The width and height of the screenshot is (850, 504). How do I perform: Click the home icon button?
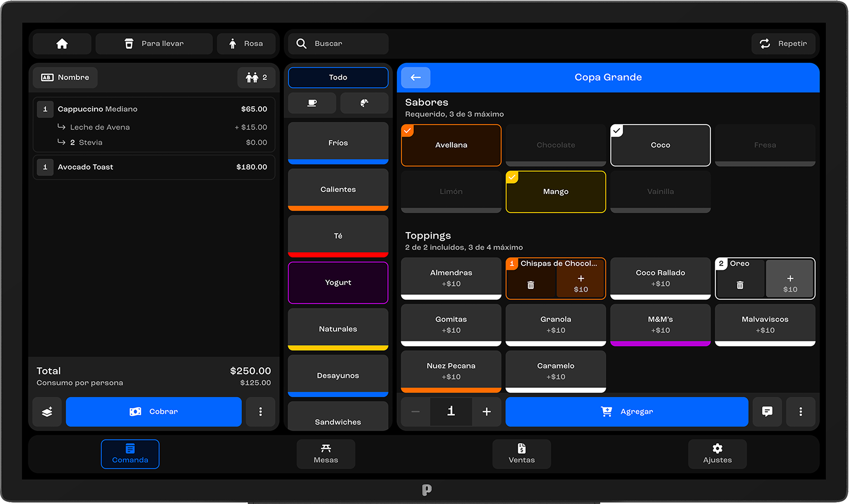point(62,43)
